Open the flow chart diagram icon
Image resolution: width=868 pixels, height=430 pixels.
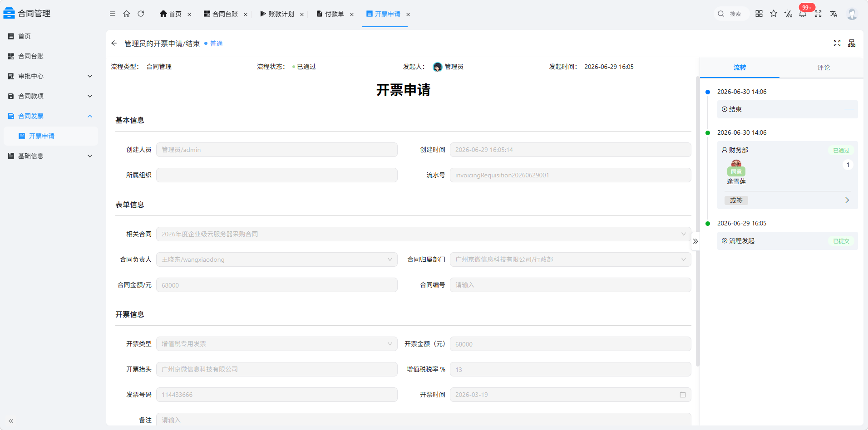pyautogui.click(x=852, y=43)
